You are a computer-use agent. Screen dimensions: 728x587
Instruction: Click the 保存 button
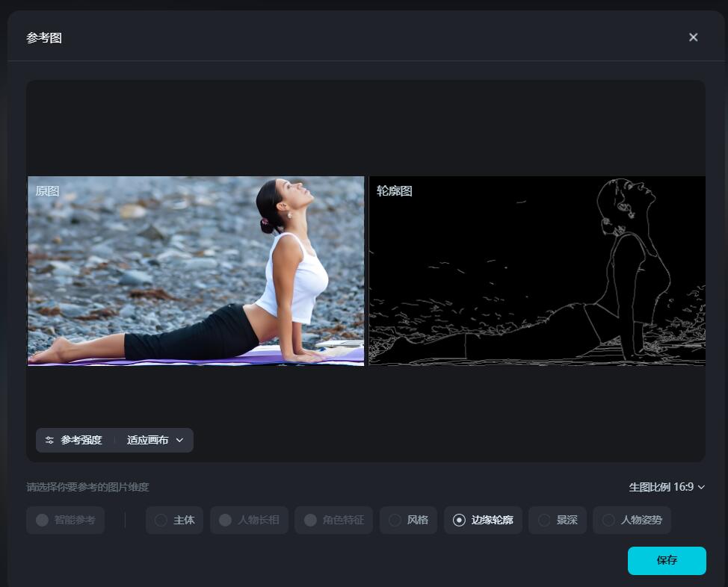tap(667, 561)
